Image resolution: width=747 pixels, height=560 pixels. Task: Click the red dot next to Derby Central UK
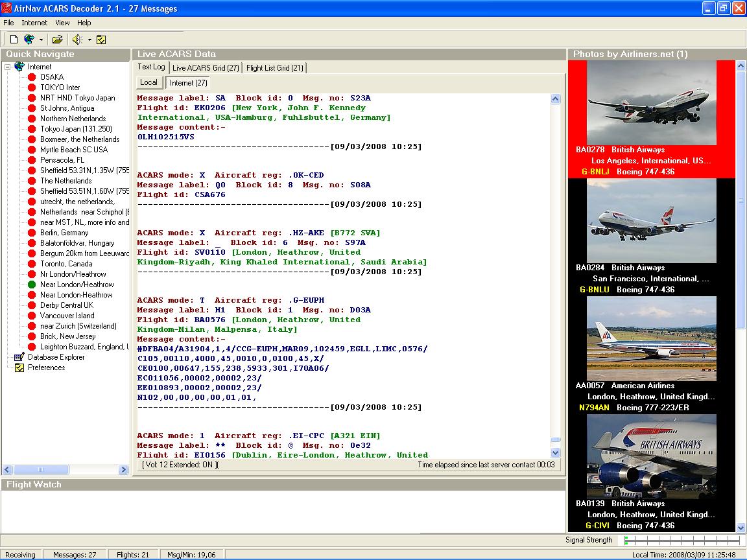point(32,306)
